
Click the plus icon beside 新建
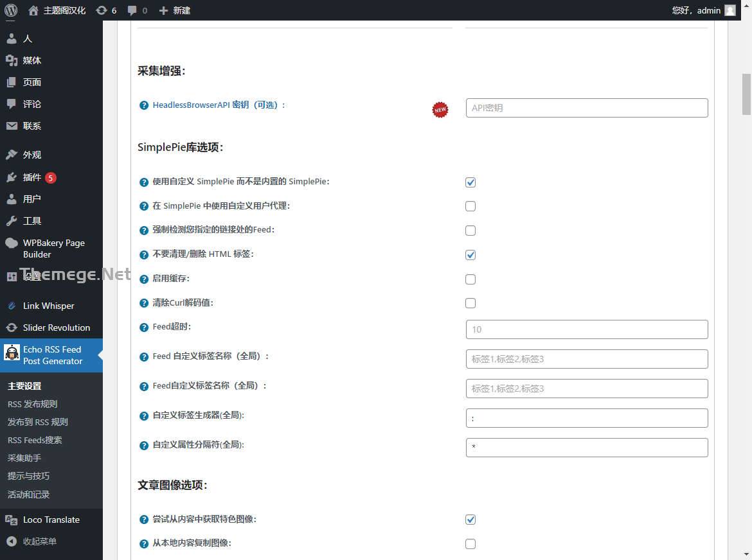point(163,10)
